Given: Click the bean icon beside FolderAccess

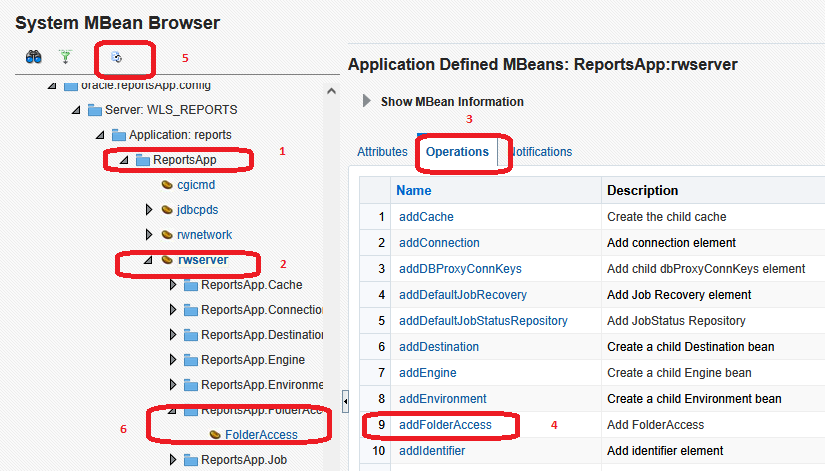Looking at the screenshot, I should tap(215, 435).
